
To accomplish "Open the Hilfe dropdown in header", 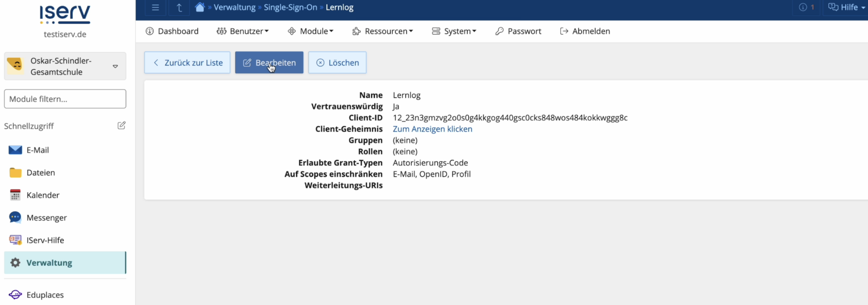I will [x=846, y=7].
